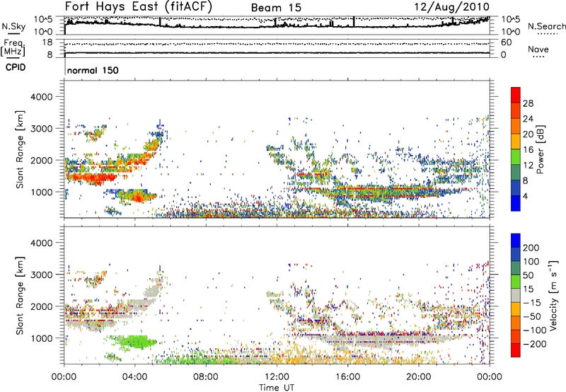Click the power panel 'Slant Range [km]' label
This screenshot has height=392, width=566.
(20, 149)
